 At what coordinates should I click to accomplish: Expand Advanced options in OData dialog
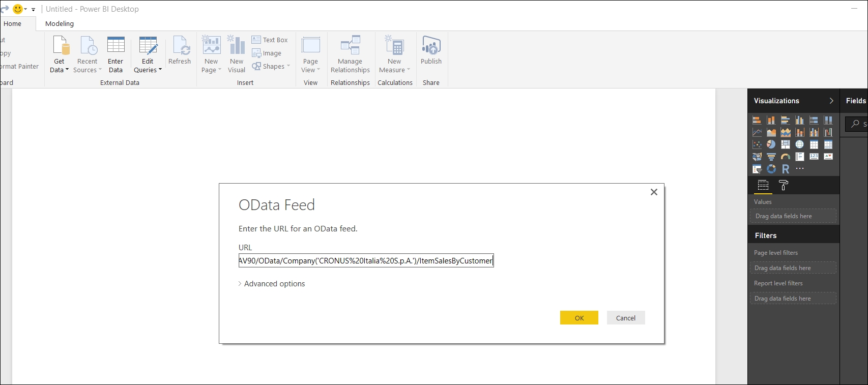click(x=272, y=284)
